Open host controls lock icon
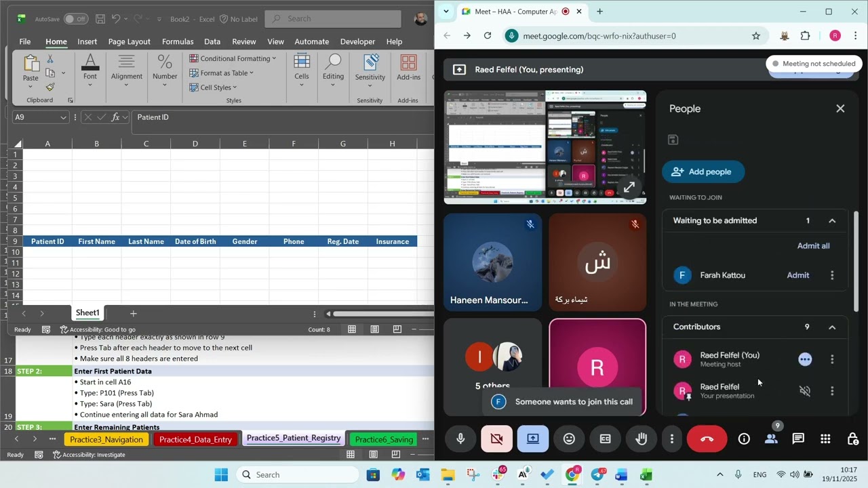Image resolution: width=868 pixels, height=488 pixels. coord(853,439)
